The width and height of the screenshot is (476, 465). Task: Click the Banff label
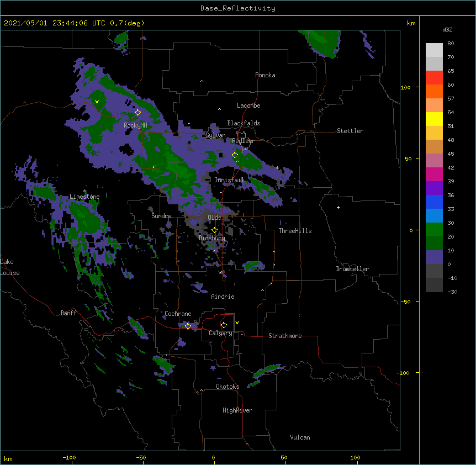[x=68, y=313]
